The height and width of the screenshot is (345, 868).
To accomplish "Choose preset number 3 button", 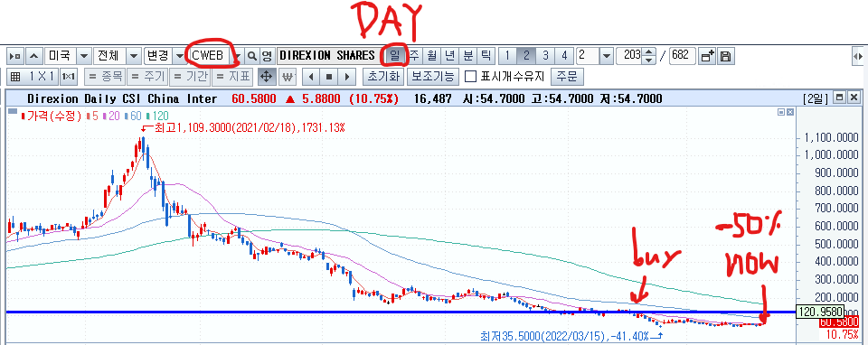I will (x=545, y=55).
